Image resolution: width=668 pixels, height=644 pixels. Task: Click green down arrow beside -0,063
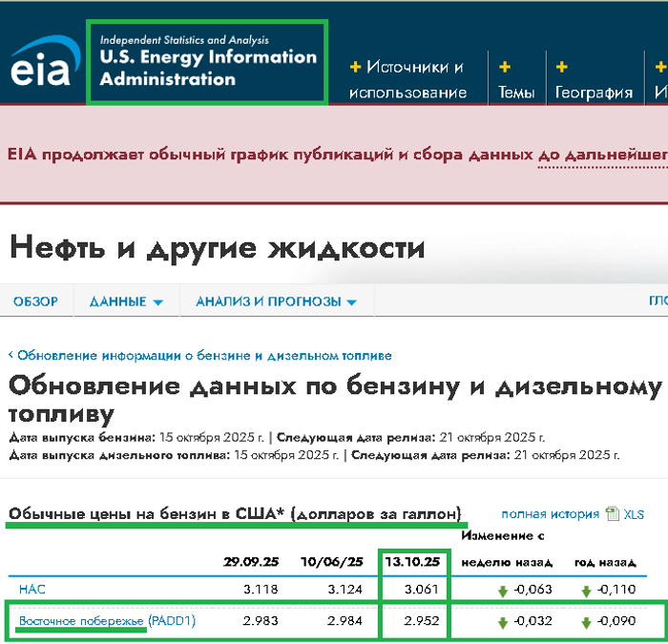(x=503, y=591)
